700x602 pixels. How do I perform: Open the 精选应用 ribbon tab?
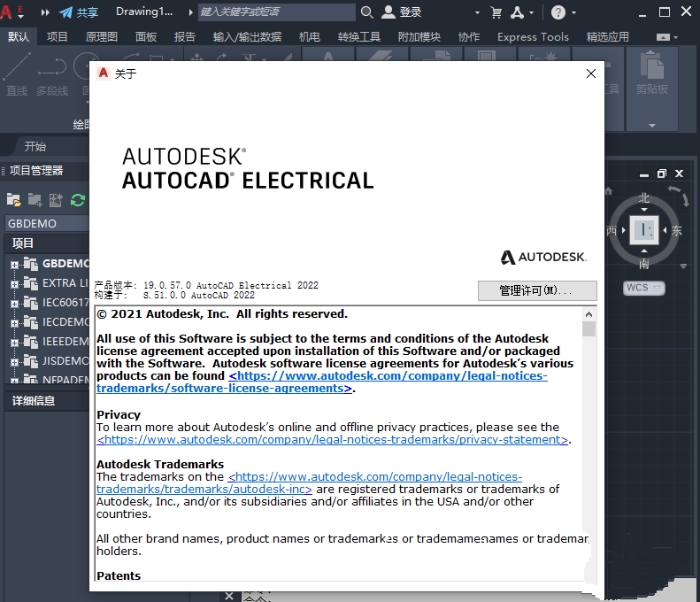click(608, 36)
